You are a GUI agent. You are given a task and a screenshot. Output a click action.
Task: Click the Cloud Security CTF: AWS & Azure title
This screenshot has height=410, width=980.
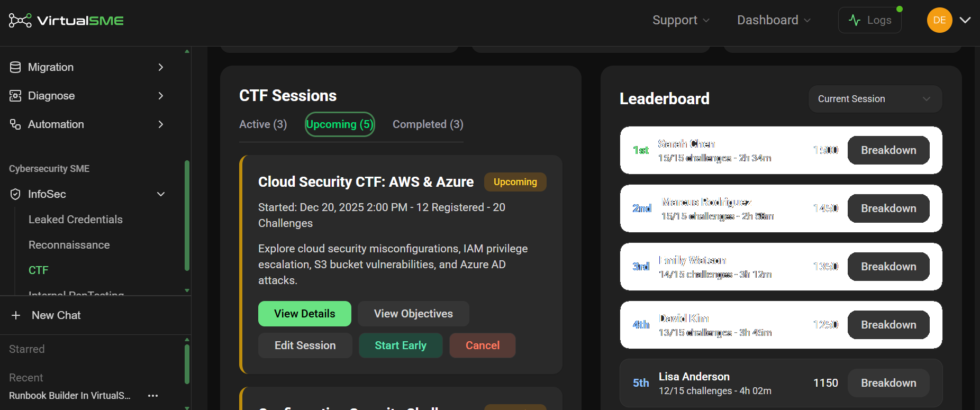pyautogui.click(x=366, y=182)
